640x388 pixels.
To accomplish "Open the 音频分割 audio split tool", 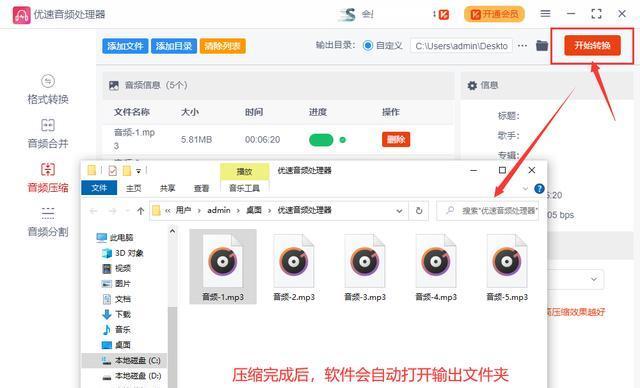I will 48,222.
